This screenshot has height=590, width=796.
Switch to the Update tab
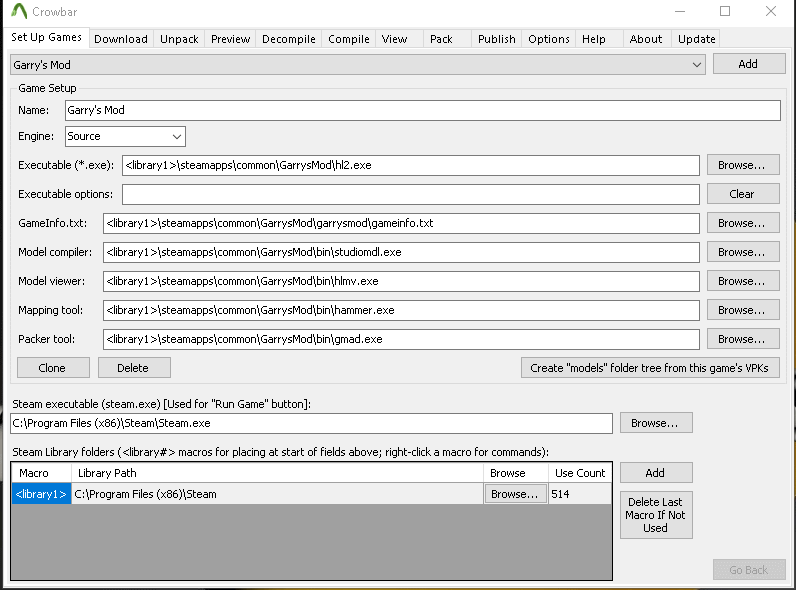point(696,39)
